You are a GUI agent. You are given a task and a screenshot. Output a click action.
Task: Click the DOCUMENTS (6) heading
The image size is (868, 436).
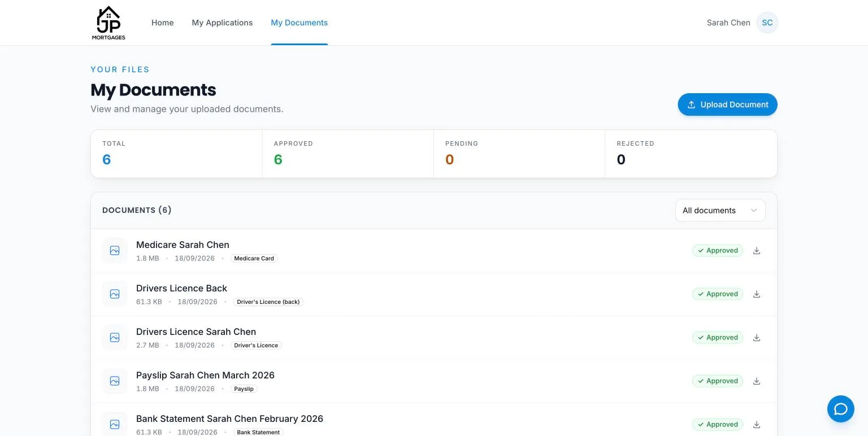click(137, 210)
